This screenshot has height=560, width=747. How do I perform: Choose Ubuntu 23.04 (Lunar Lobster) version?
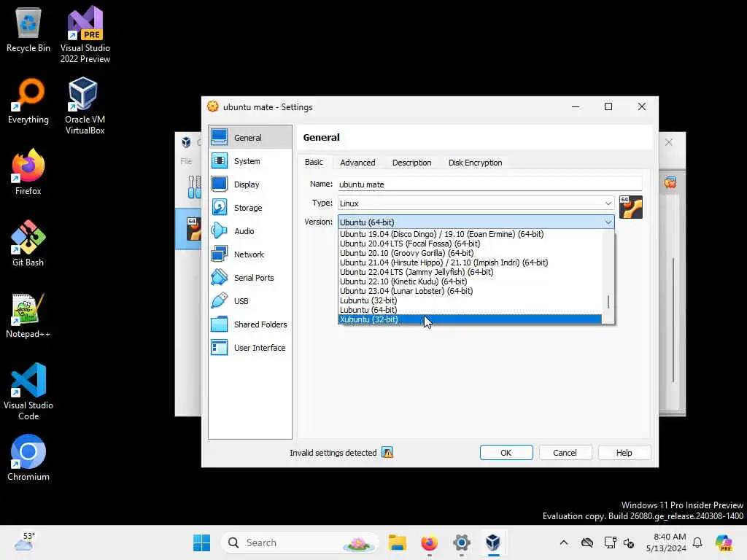(470, 291)
